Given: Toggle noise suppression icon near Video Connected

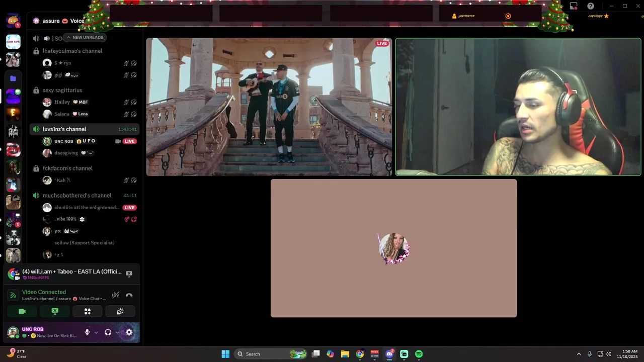Looking at the screenshot, I should 116,295.
